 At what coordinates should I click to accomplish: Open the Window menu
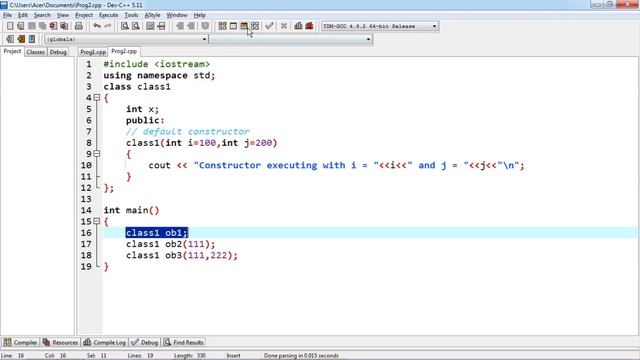coord(177,15)
